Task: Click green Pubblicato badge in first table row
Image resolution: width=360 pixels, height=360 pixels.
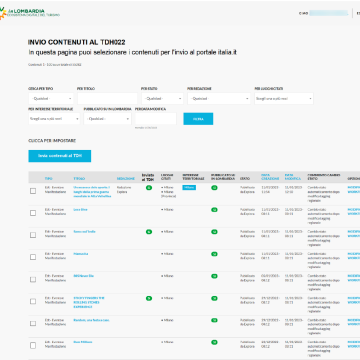Action: [x=214, y=188]
